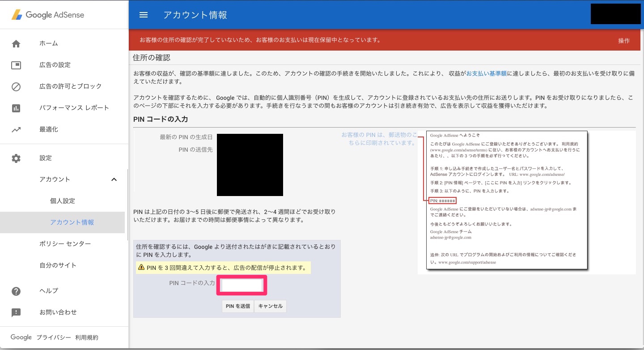Click the gear icon for 設定

coord(16,158)
